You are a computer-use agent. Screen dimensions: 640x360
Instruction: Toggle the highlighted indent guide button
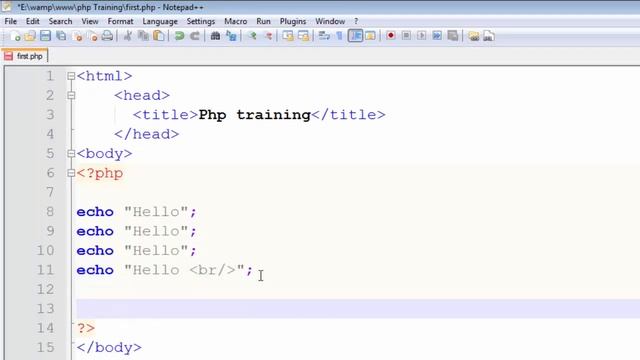click(x=355, y=36)
